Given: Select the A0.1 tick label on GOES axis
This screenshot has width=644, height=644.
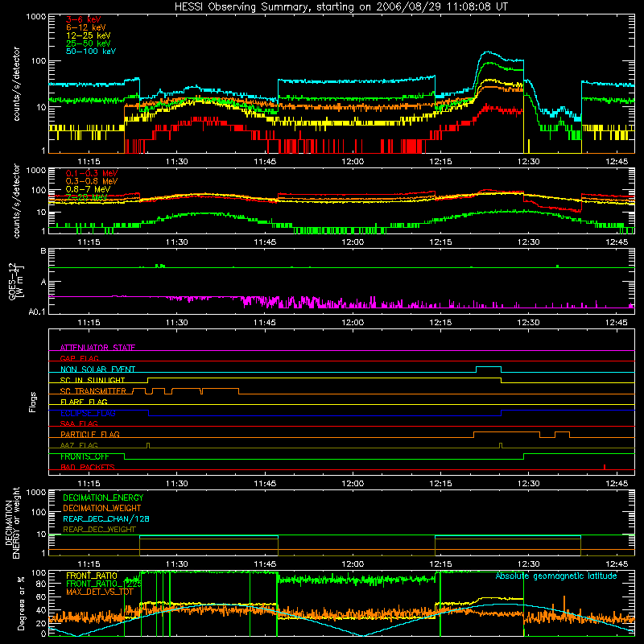Looking at the screenshot, I should [x=37, y=312].
